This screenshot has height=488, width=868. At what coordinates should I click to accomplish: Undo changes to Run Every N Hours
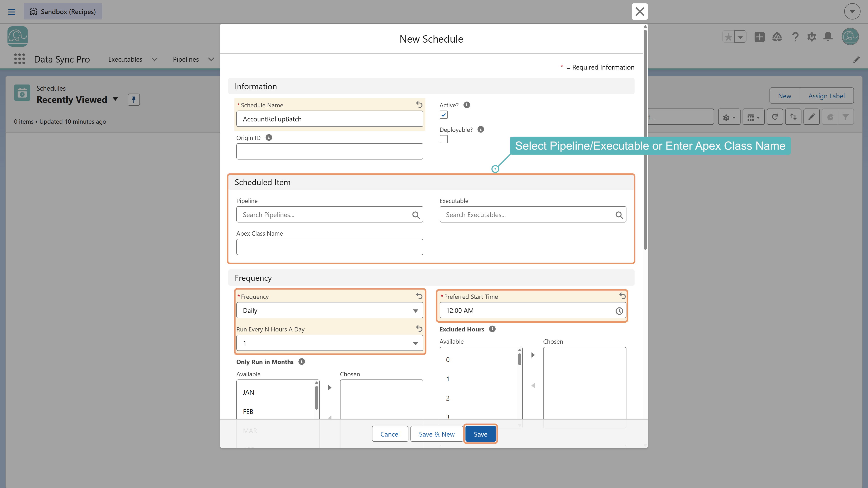(419, 329)
